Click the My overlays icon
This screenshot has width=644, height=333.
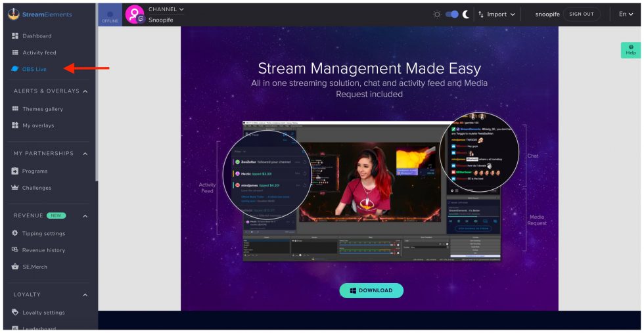coord(15,125)
